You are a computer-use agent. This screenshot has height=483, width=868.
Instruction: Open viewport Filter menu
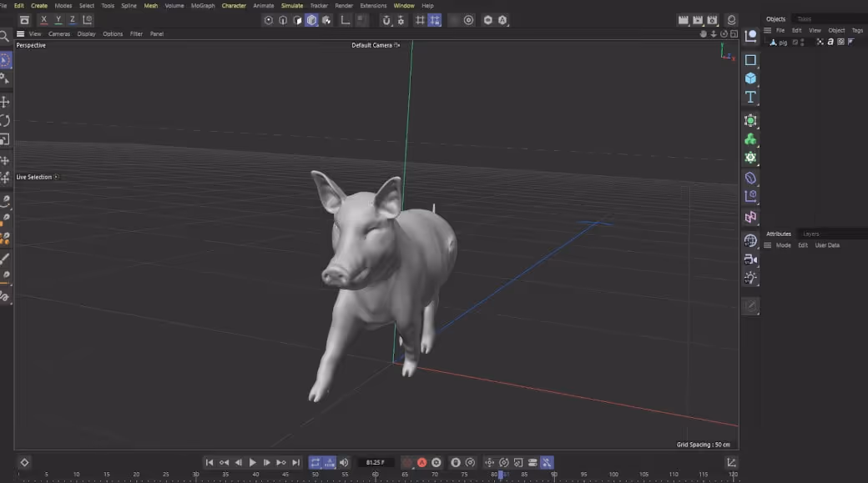[x=136, y=33]
